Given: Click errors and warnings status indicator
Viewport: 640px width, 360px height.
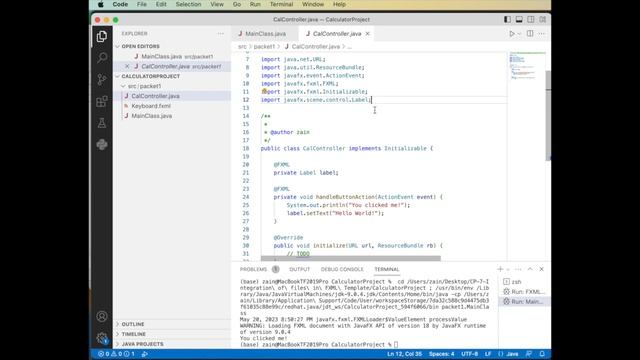Looking at the screenshot, I should [x=116, y=354].
